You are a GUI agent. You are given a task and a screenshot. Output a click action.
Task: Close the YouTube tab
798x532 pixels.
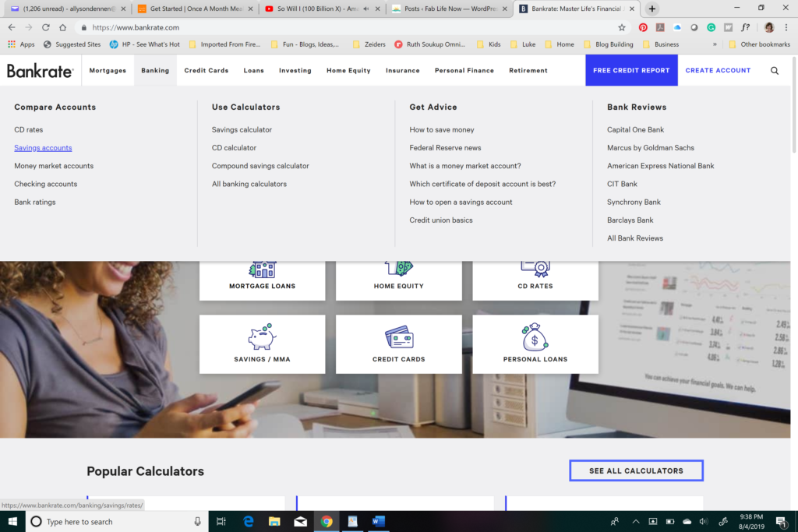[378, 9]
